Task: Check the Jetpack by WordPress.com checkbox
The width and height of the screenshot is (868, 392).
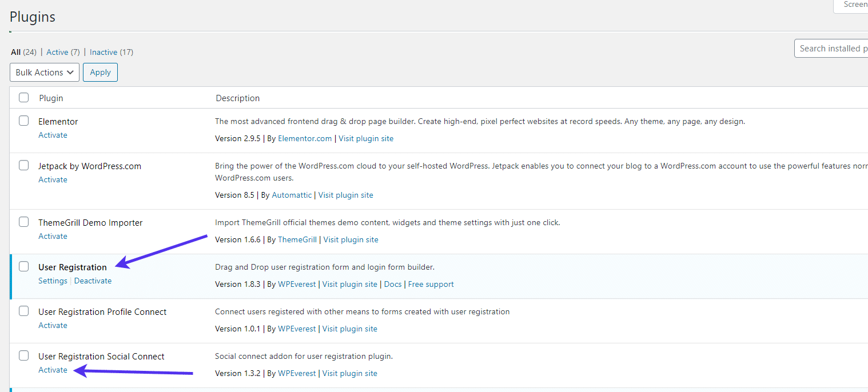Action: tap(23, 165)
